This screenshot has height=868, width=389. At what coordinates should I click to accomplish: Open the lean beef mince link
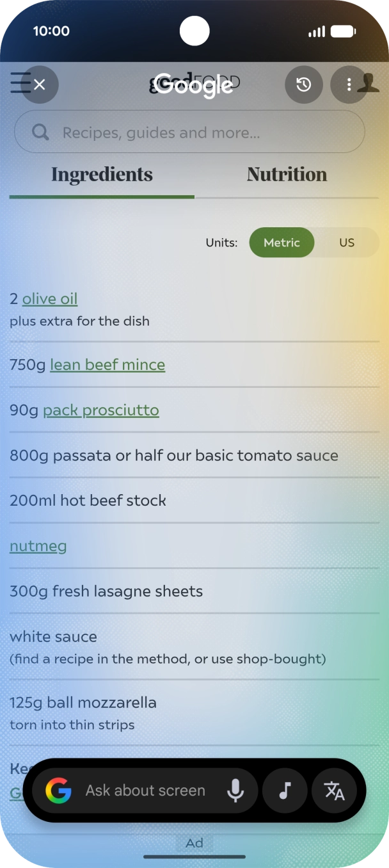107,365
